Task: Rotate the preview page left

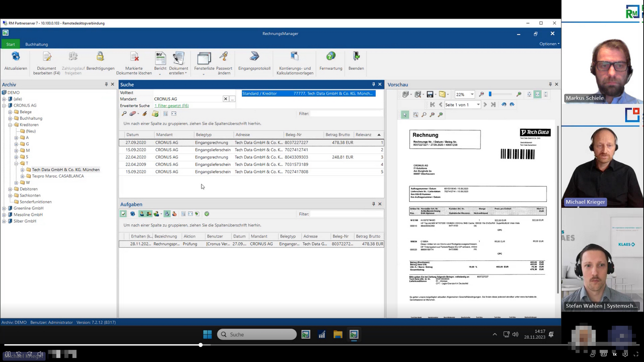Action: (504, 104)
